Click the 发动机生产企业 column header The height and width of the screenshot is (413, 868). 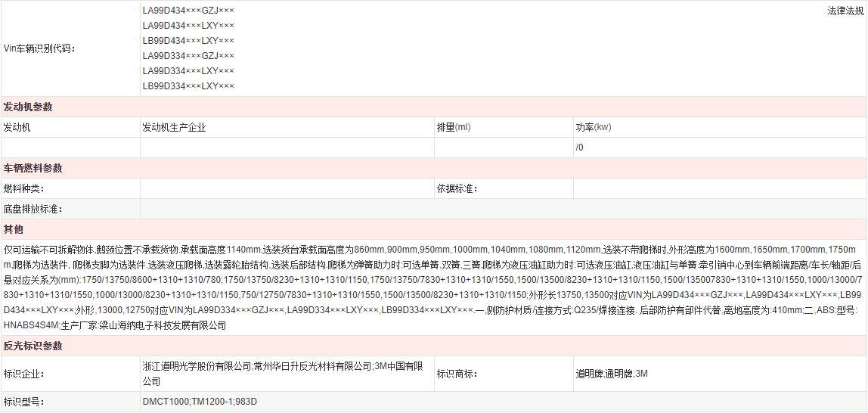[174, 128]
